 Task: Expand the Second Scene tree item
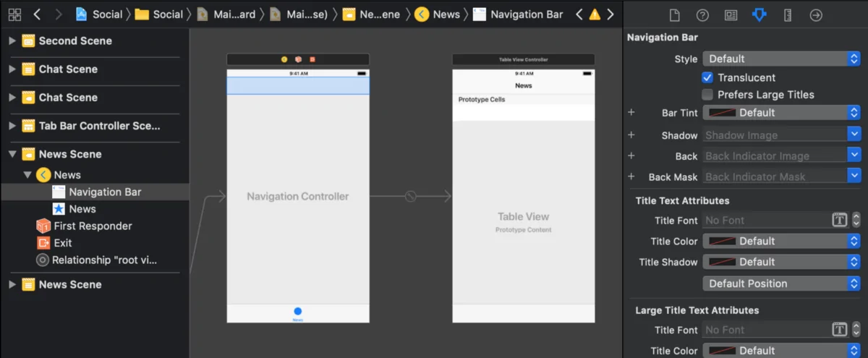12,41
